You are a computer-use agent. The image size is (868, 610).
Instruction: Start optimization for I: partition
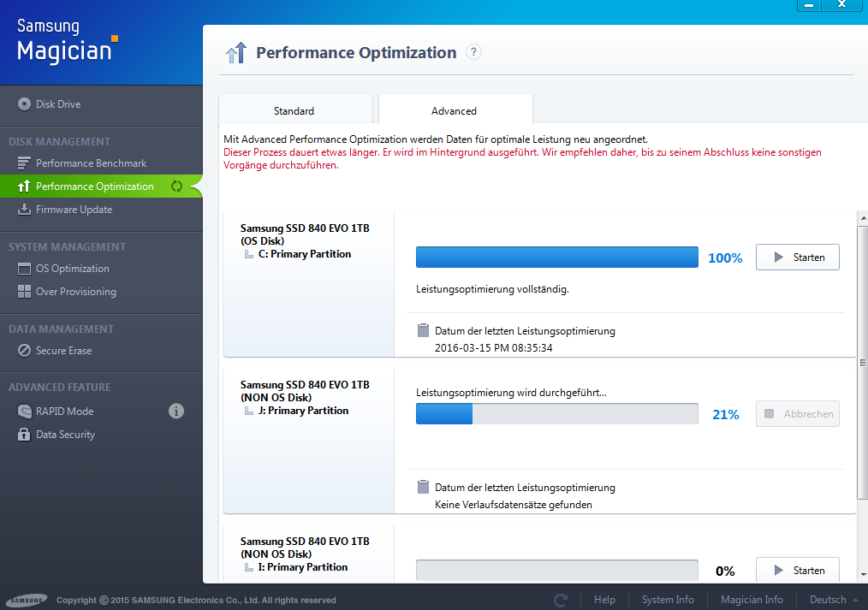tap(797, 571)
